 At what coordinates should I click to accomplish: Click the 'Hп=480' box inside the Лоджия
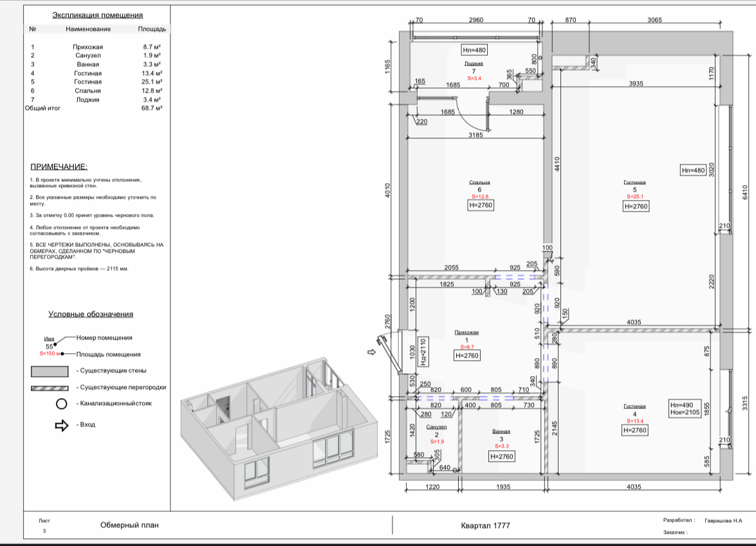(474, 50)
